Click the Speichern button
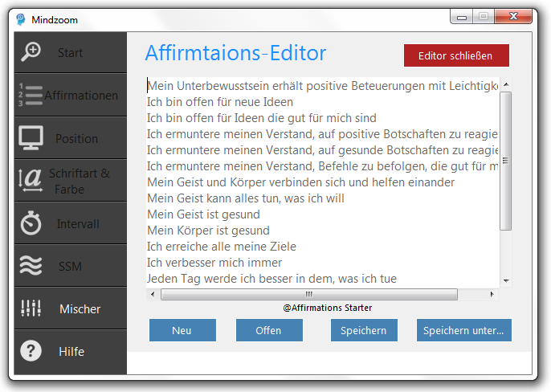 (364, 330)
